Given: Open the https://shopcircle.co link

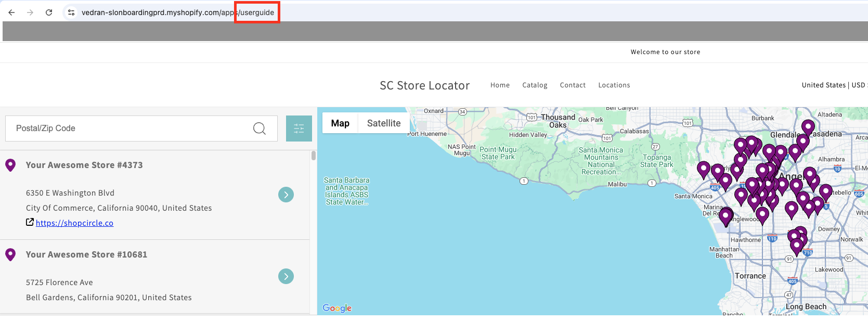Looking at the screenshot, I should (x=74, y=223).
